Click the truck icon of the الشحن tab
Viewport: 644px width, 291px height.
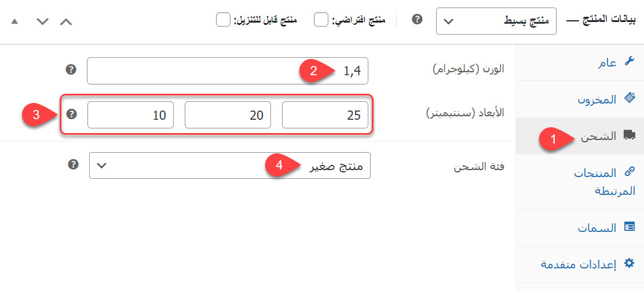[629, 135]
